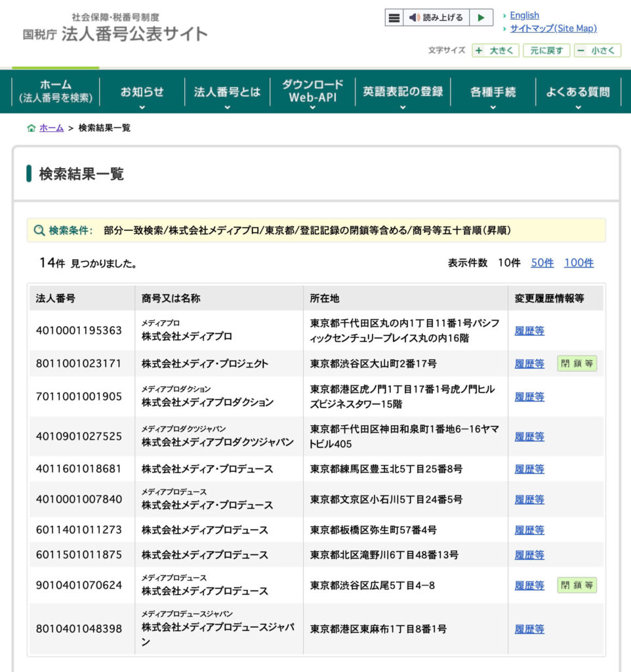The height and width of the screenshot is (672, 631).
Task: Open 履歴等 for corporate number 6011401011273
Action: point(529,530)
